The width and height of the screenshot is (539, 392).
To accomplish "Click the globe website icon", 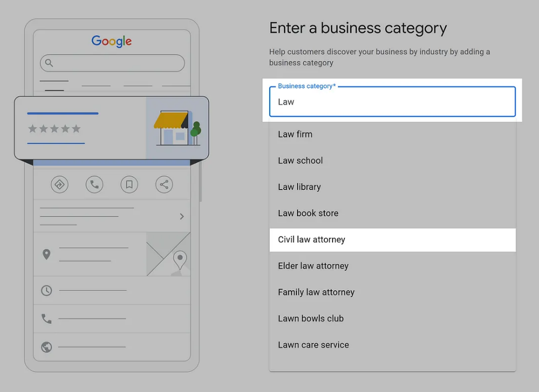I will [46, 347].
